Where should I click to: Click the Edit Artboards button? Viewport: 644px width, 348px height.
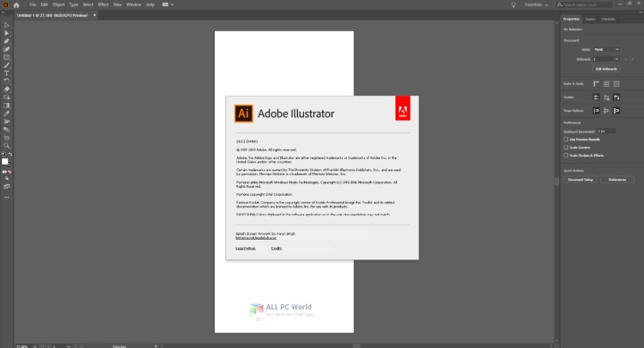pos(606,69)
